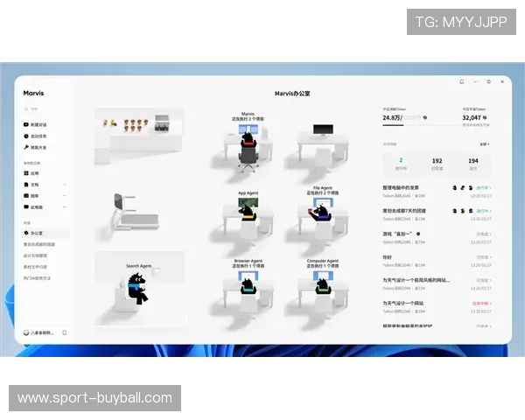The width and height of the screenshot is (525, 420).
Task: Click the 新建对话 new chat icon
Action: tap(26, 124)
